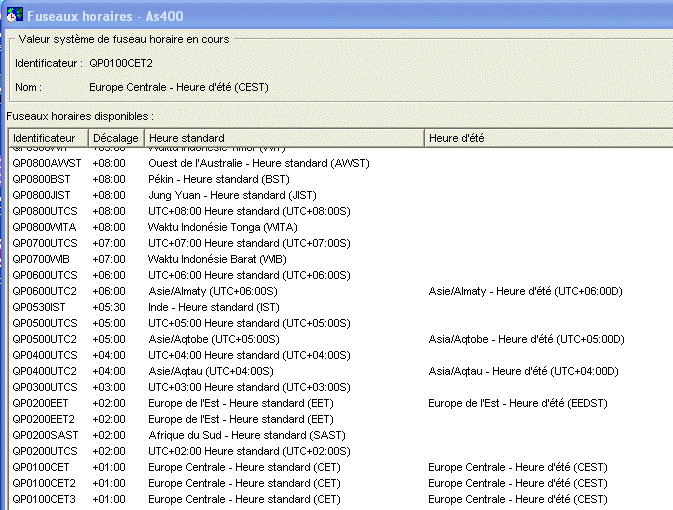673x510 pixels.
Task: Click 'Inde - Heure standard (IST)'
Action: point(214,307)
